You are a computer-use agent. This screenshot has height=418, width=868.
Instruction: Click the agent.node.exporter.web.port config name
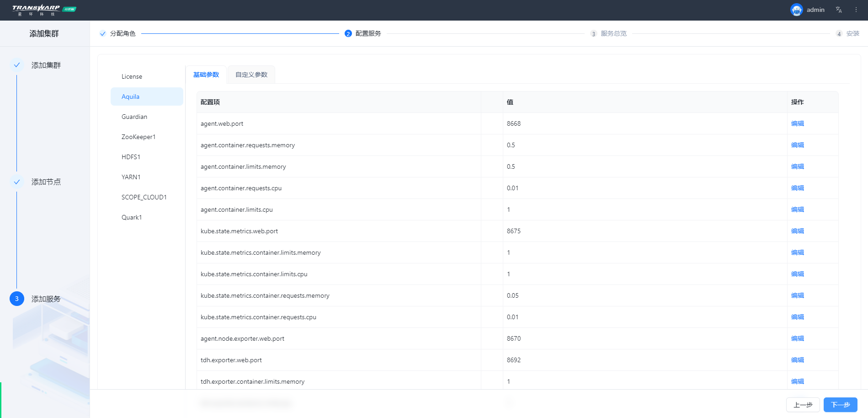242,338
